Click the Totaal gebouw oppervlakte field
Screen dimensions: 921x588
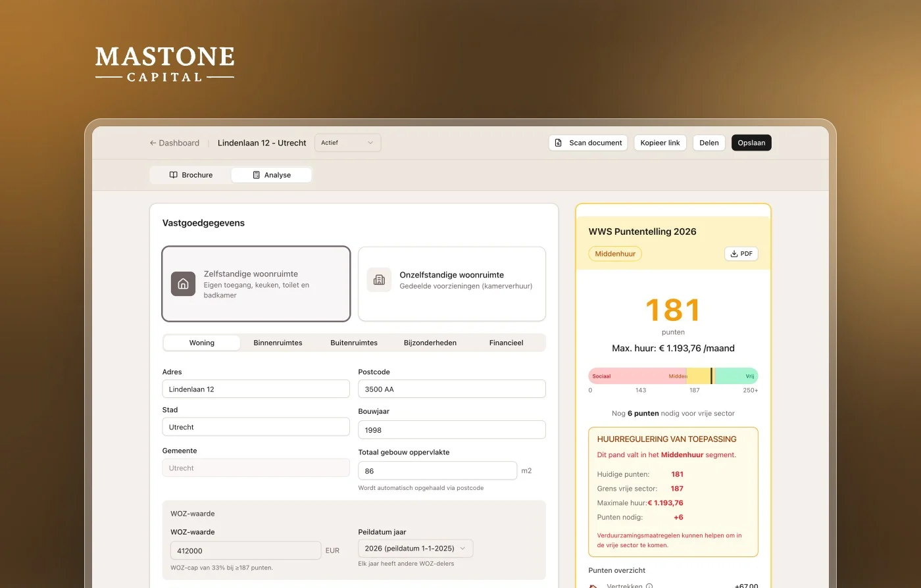pyautogui.click(x=437, y=471)
